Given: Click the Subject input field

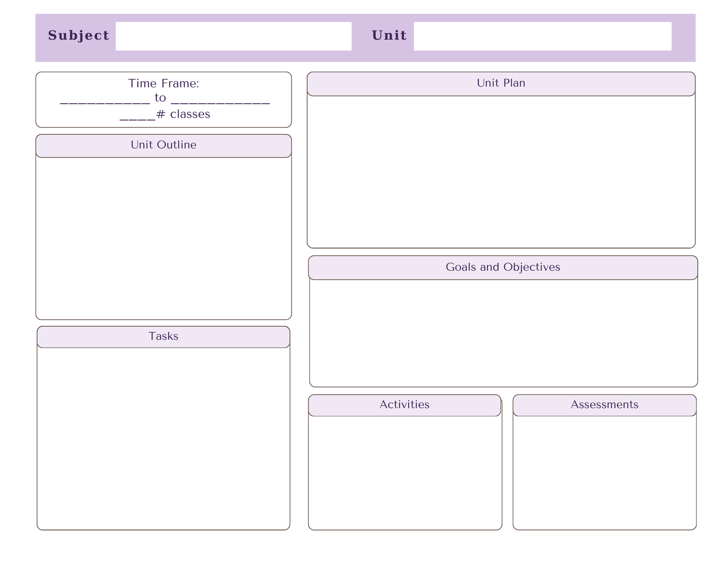Looking at the screenshot, I should [233, 36].
